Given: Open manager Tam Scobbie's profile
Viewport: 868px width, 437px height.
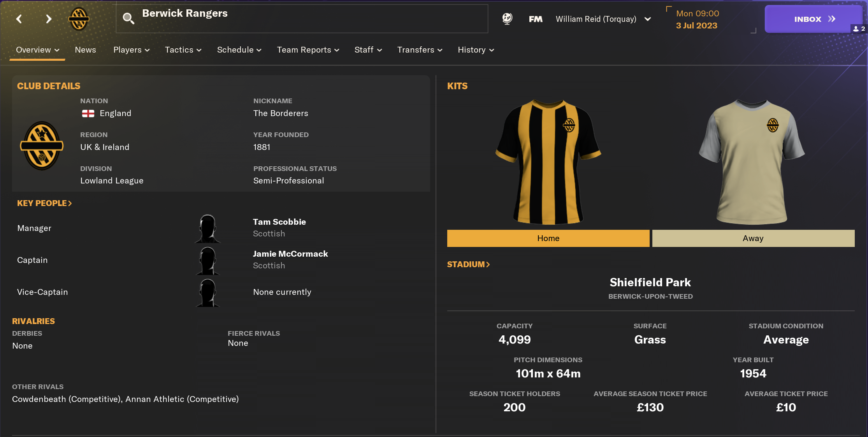Looking at the screenshot, I should point(279,222).
